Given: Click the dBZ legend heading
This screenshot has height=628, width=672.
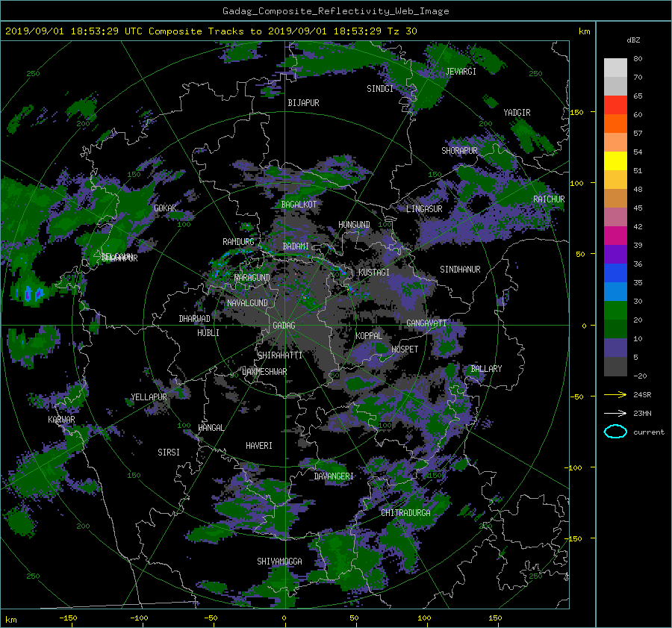Looking at the screenshot, I should [x=633, y=40].
